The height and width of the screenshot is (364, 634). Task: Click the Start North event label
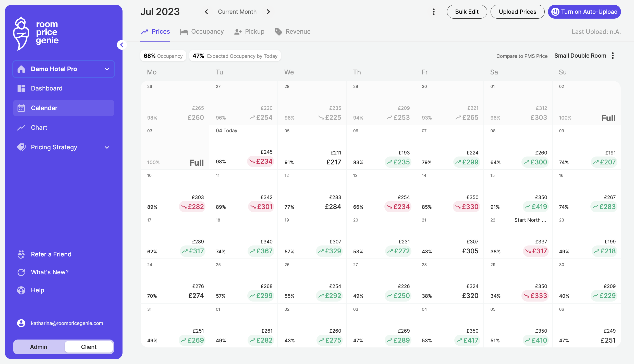pos(530,220)
